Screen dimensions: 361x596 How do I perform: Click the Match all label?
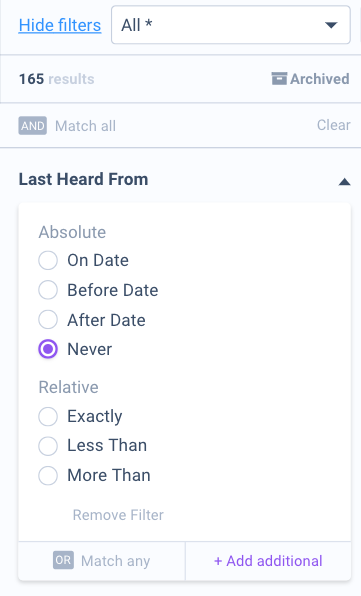point(86,126)
